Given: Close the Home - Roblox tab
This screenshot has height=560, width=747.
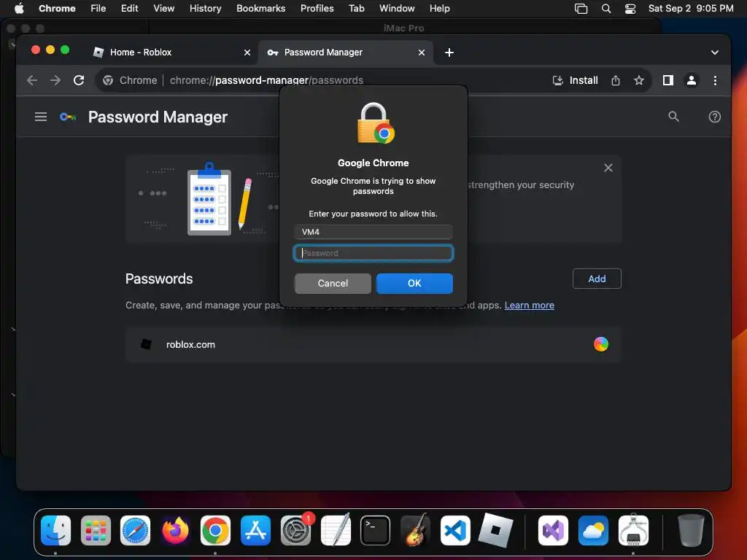Looking at the screenshot, I should (247, 52).
